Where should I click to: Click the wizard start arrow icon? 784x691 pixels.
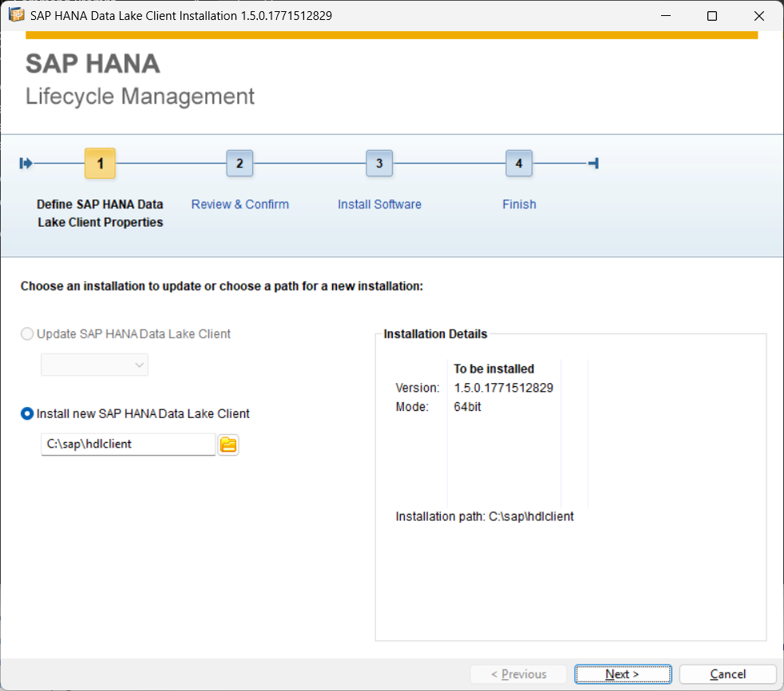click(x=26, y=164)
